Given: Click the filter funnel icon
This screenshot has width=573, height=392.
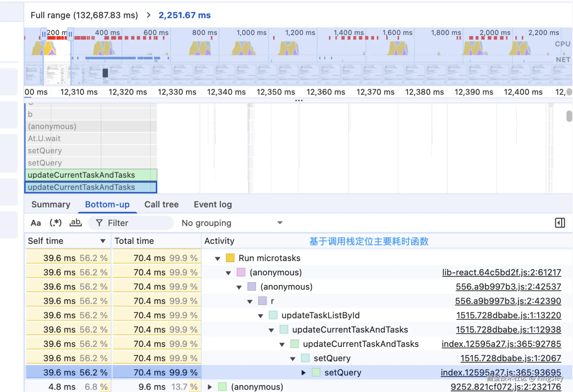Looking at the screenshot, I should (x=99, y=223).
